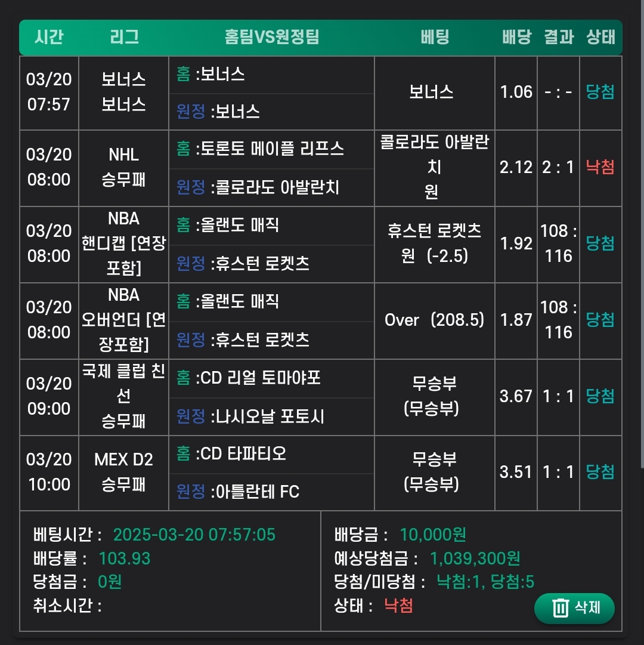The height and width of the screenshot is (645, 644).
Task: Select the Over (208.5) bet cell
Action: tap(434, 320)
